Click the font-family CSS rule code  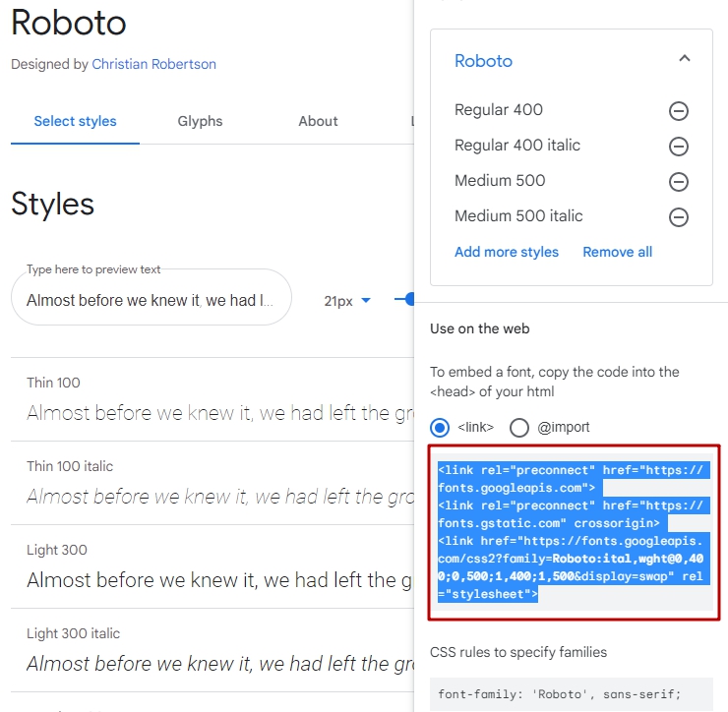click(x=572, y=694)
